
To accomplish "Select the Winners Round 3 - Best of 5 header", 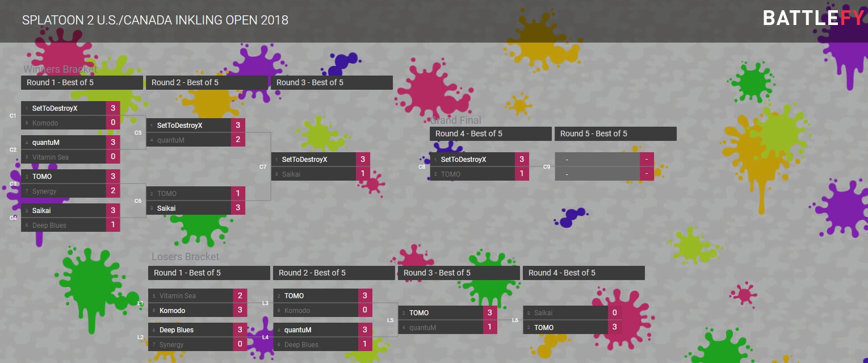I will point(332,82).
